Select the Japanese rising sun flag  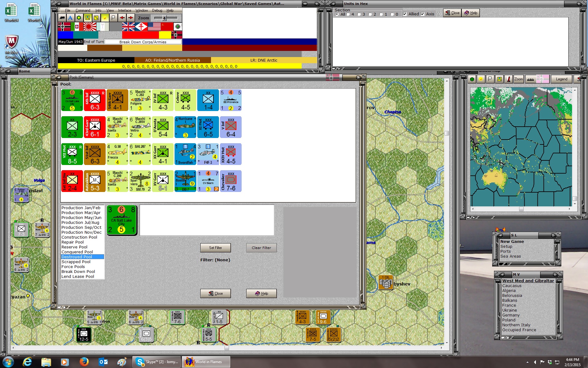[90, 27]
